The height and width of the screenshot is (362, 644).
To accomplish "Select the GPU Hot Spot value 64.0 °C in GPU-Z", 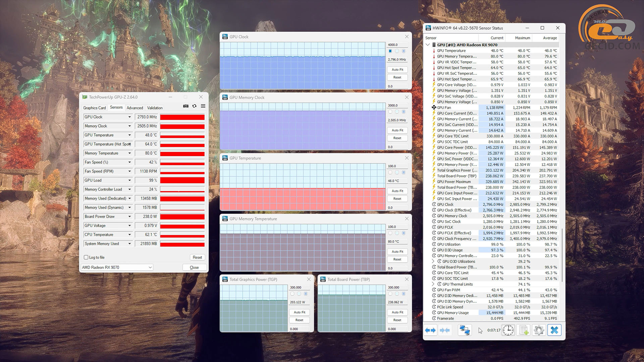I will [x=146, y=144].
